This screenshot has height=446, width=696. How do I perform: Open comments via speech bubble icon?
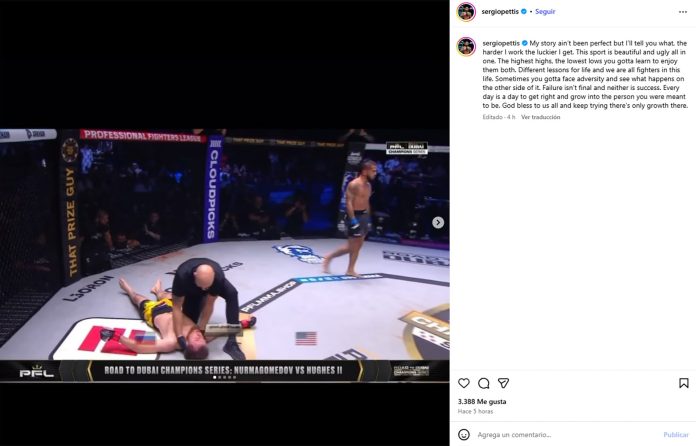[x=483, y=383]
